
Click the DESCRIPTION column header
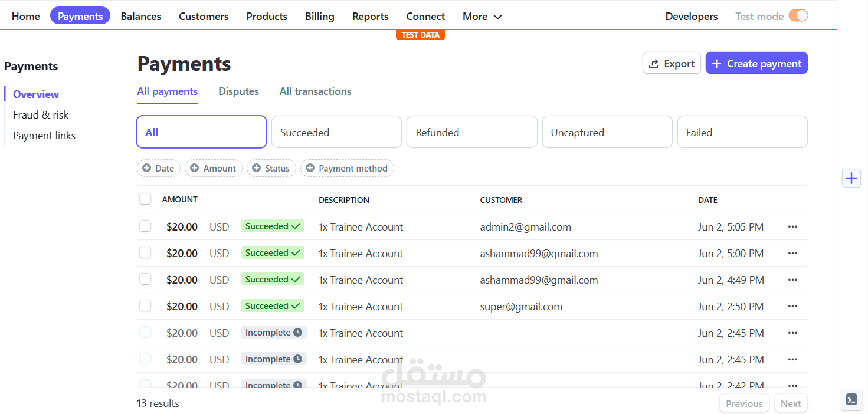click(x=344, y=200)
